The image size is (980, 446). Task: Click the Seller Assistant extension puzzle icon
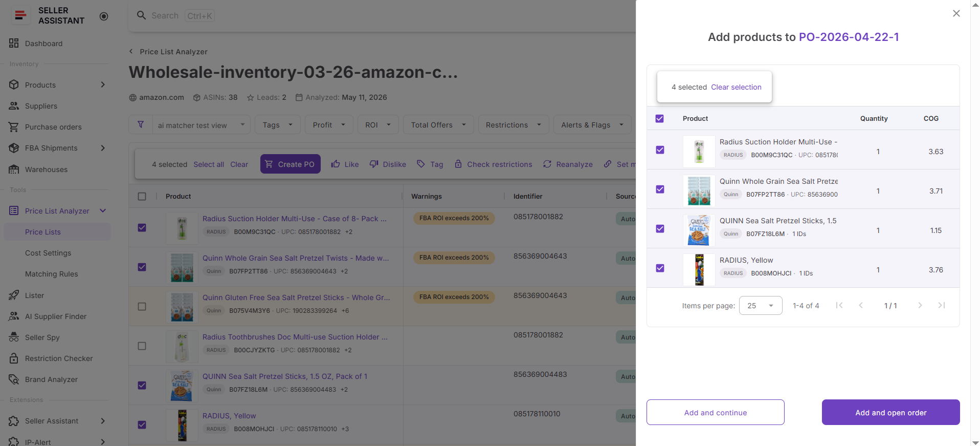[x=14, y=421]
